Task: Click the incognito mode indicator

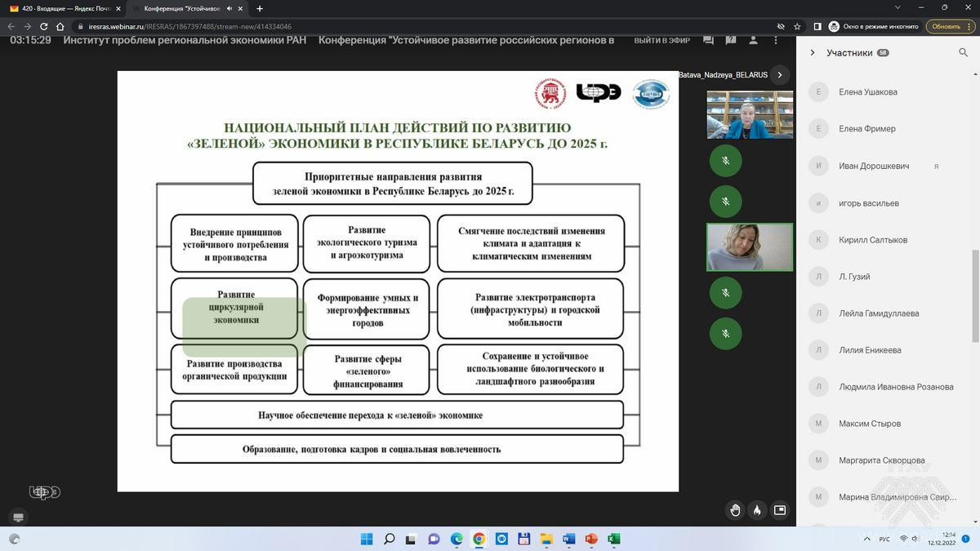Action: point(874,26)
